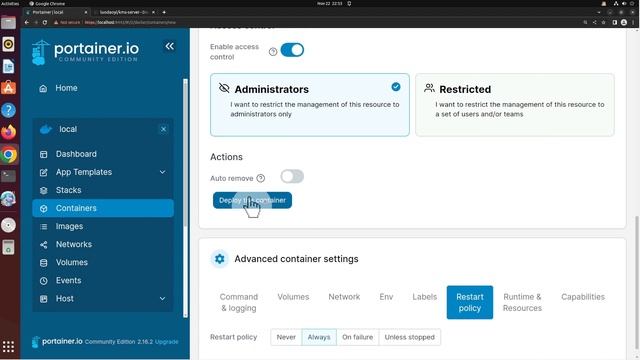Switch to Labels tab
This screenshot has height=360, width=640.
[424, 297]
